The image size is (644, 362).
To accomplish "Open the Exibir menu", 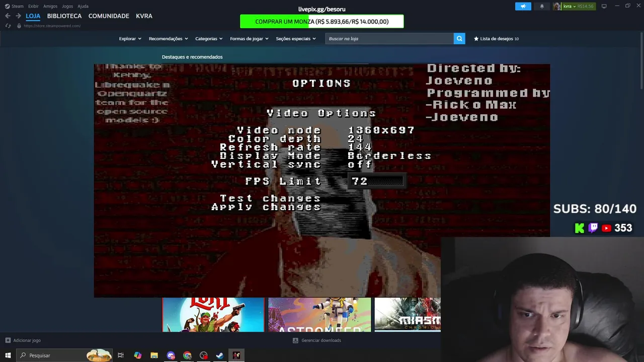I will tap(33, 6).
